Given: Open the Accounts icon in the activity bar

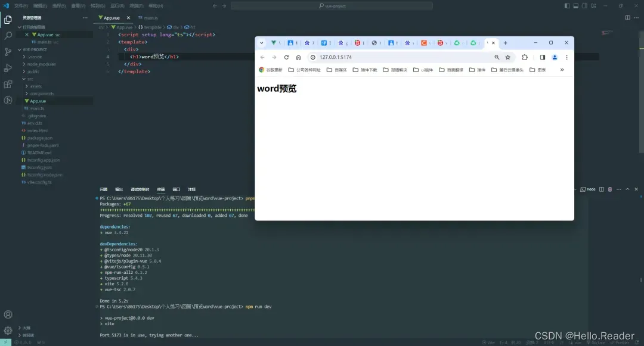Looking at the screenshot, I should [8, 314].
